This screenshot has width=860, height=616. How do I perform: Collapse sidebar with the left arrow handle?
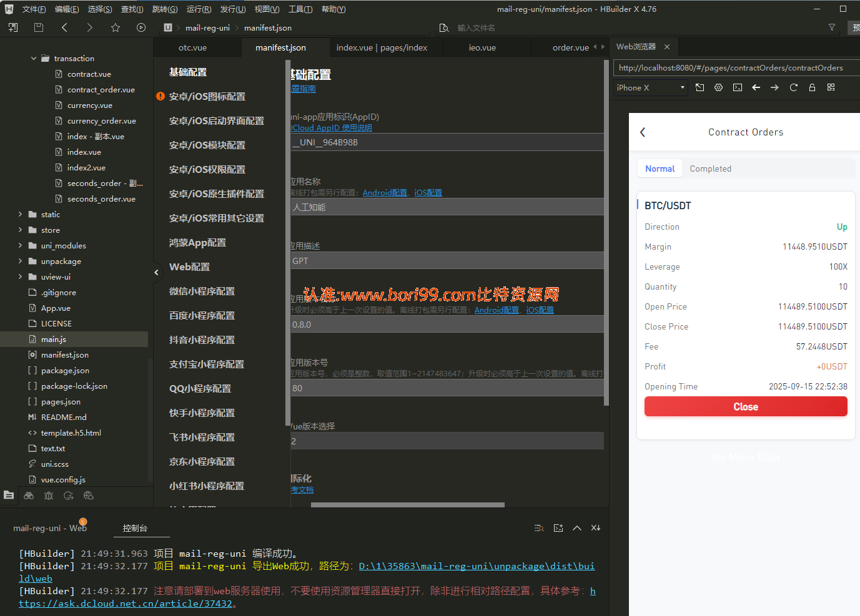156,272
